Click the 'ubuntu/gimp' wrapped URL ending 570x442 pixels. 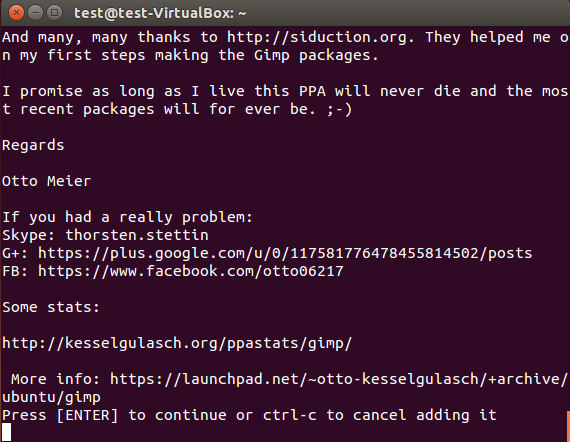click(51, 398)
